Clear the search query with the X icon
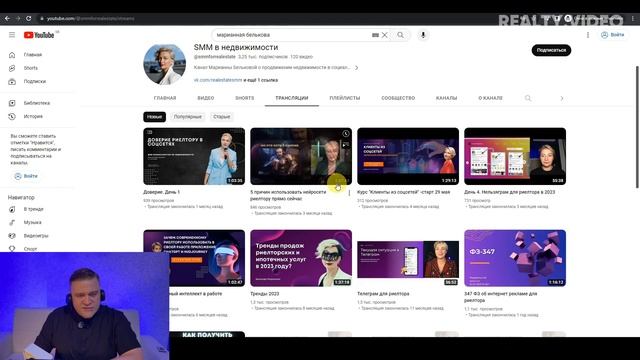640x360 pixels. coord(384,35)
